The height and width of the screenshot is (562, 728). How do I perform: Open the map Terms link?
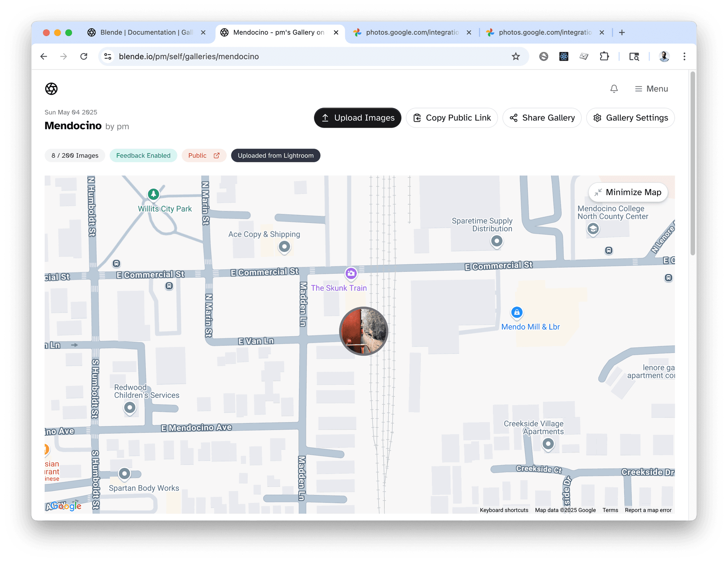click(x=610, y=510)
